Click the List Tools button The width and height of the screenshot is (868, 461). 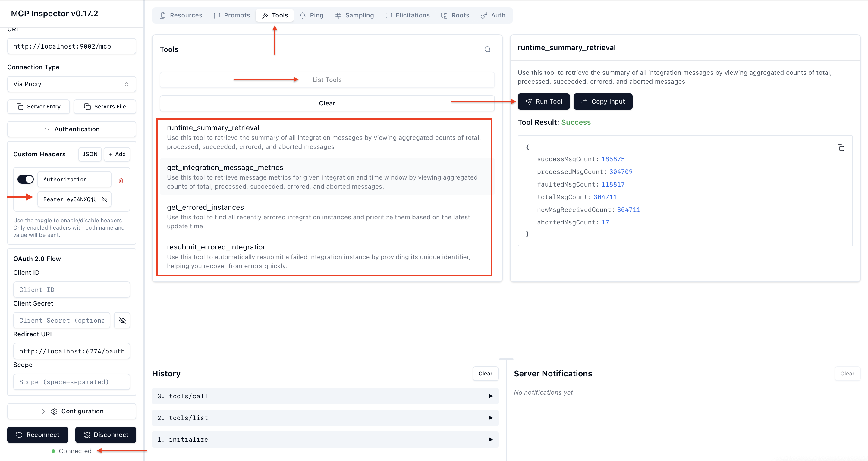(x=326, y=80)
